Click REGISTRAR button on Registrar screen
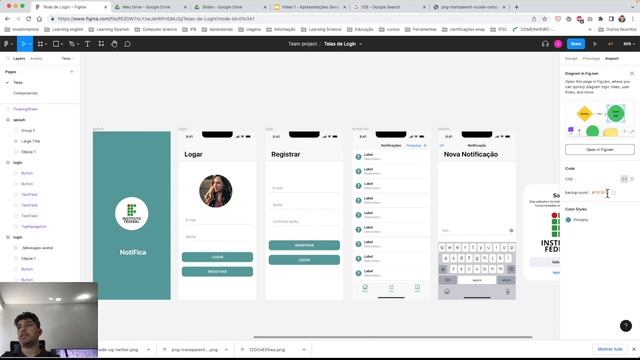640x360 pixels. click(304, 245)
